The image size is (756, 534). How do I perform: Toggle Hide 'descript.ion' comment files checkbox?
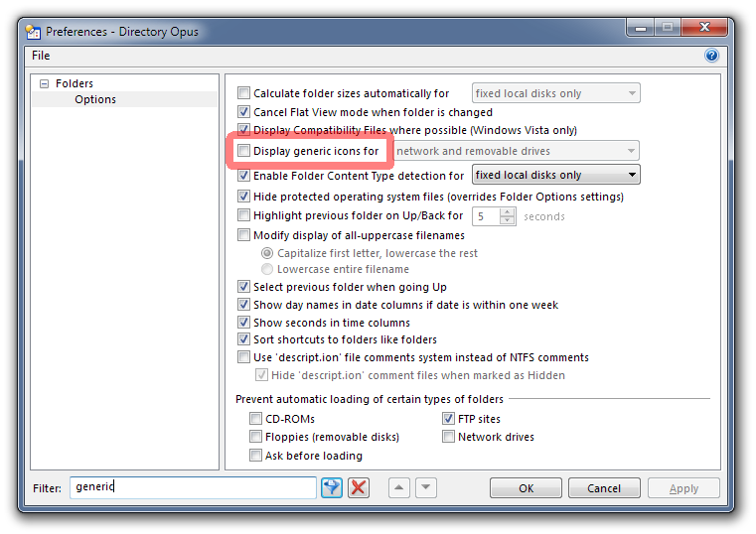point(261,374)
